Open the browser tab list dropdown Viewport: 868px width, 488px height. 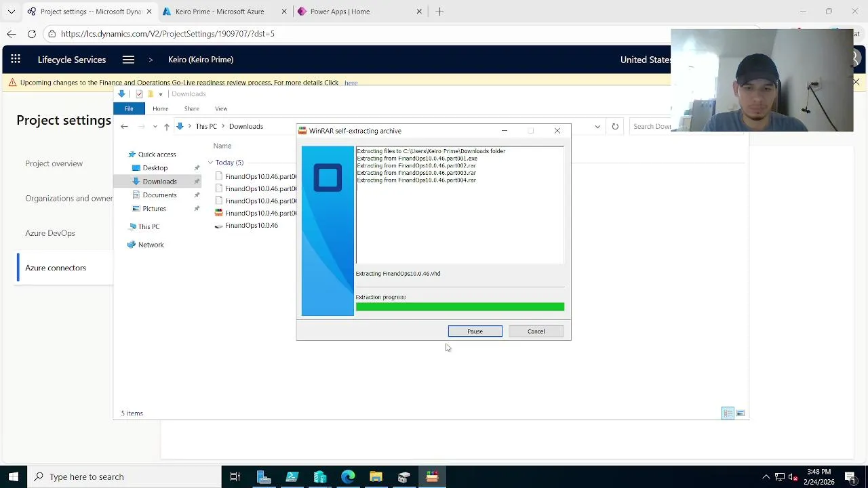11,12
